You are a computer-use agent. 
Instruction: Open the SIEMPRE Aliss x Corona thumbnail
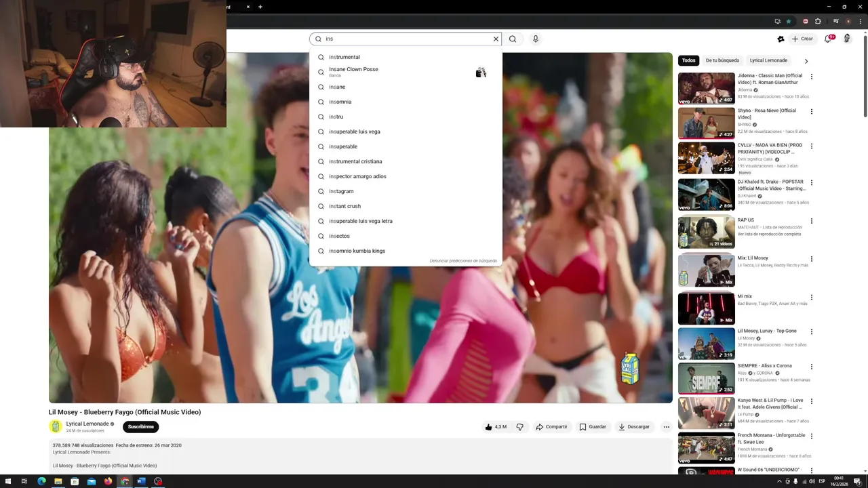click(706, 378)
